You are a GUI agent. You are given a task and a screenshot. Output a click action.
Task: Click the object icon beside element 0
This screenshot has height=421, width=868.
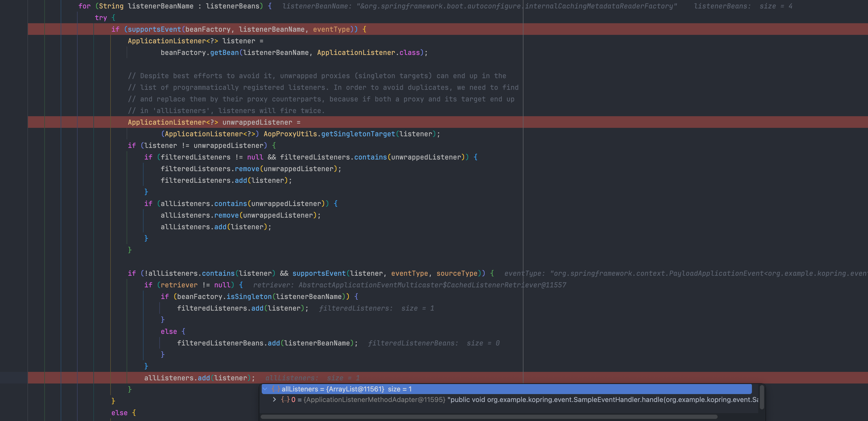(285, 399)
